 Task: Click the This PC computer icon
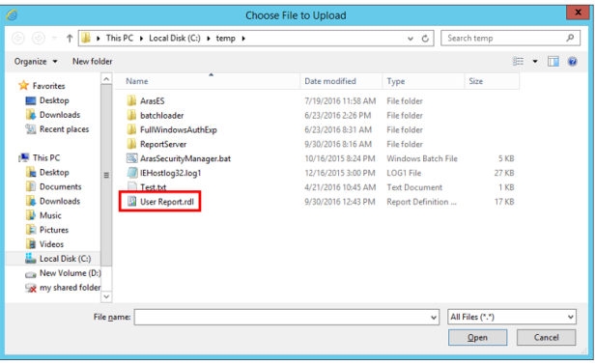coord(24,157)
